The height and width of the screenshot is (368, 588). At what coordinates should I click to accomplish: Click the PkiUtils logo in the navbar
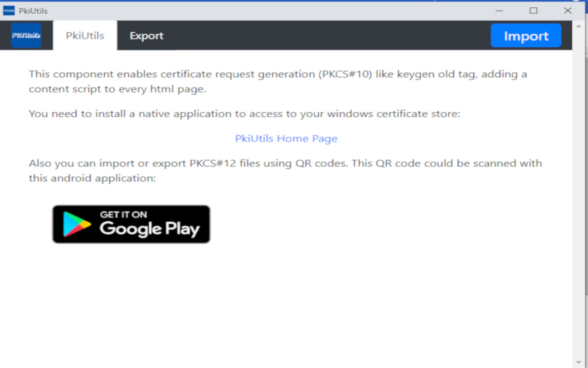pos(26,35)
